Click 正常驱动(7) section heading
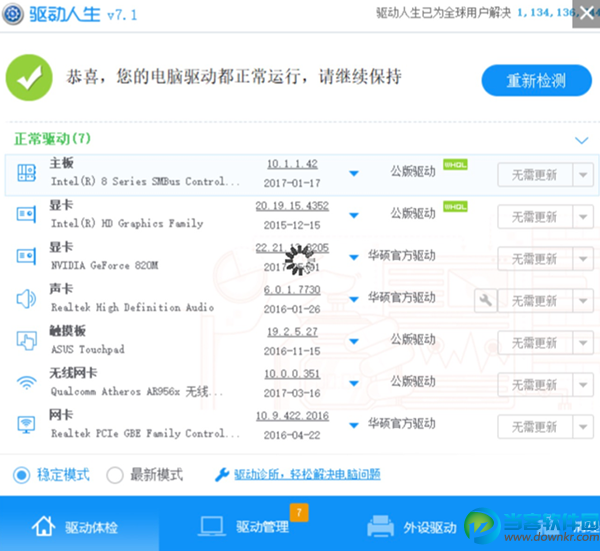The image size is (600, 551). [52, 139]
